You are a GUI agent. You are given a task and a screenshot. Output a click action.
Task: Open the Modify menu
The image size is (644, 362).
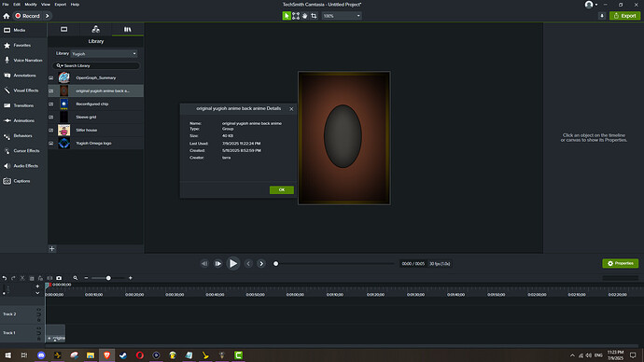[31, 4]
